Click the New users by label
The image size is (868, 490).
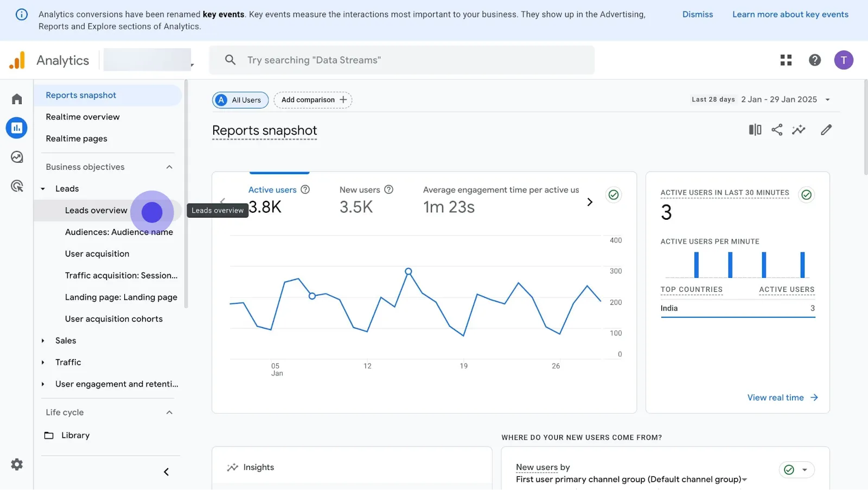click(542, 467)
